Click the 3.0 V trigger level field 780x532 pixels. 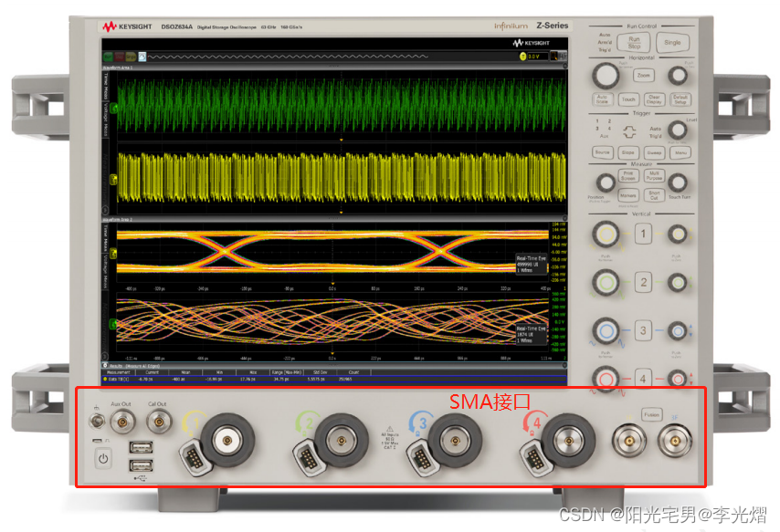537,57
